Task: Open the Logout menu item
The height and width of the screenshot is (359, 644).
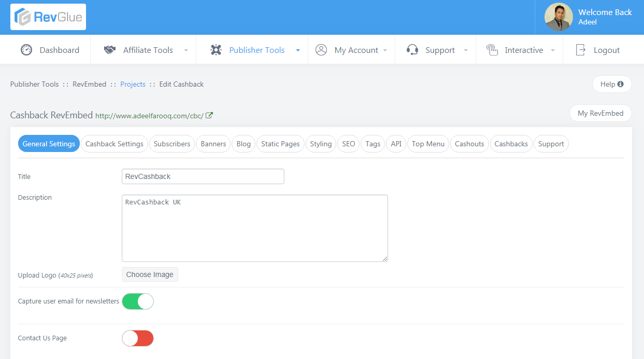Action: pyautogui.click(x=597, y=50)
